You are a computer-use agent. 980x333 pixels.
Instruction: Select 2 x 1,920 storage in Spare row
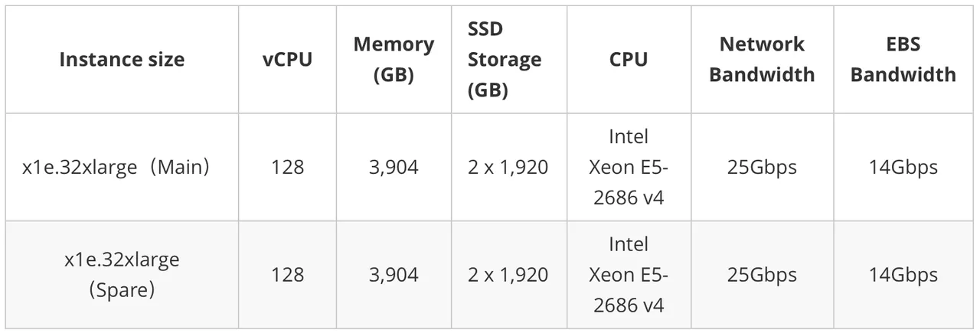tap(508, 275)
